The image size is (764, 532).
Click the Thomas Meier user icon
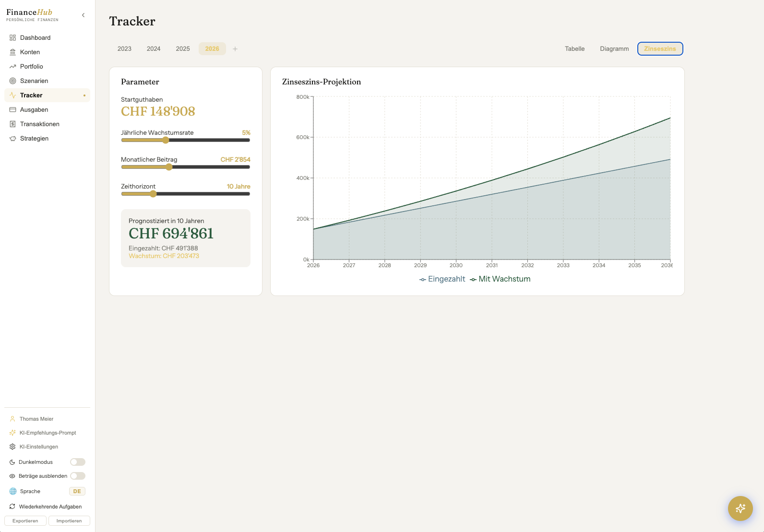pos(12,419)
